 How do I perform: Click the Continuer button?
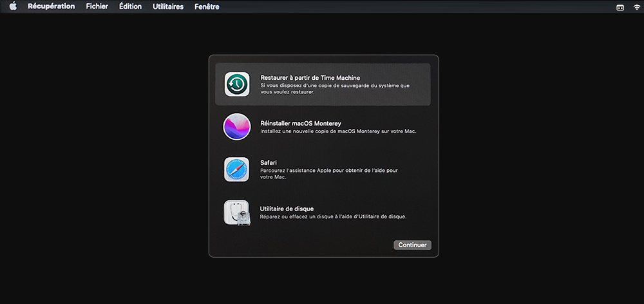[412, 245]
